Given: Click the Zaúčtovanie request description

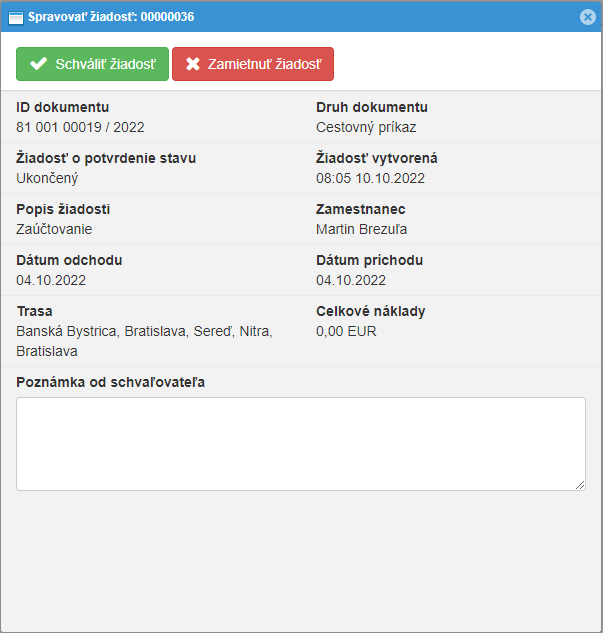Looking at the screenshot, I should pyautogui.click(x=54, y=229).
